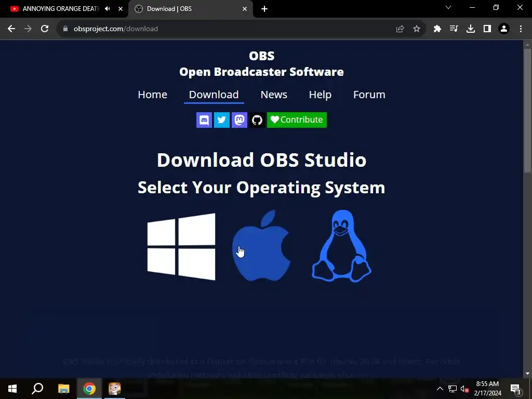Viewport: 532px width, 399px height.
Task: Click the scrollbar down arrow
Action: tap(527, 374)
